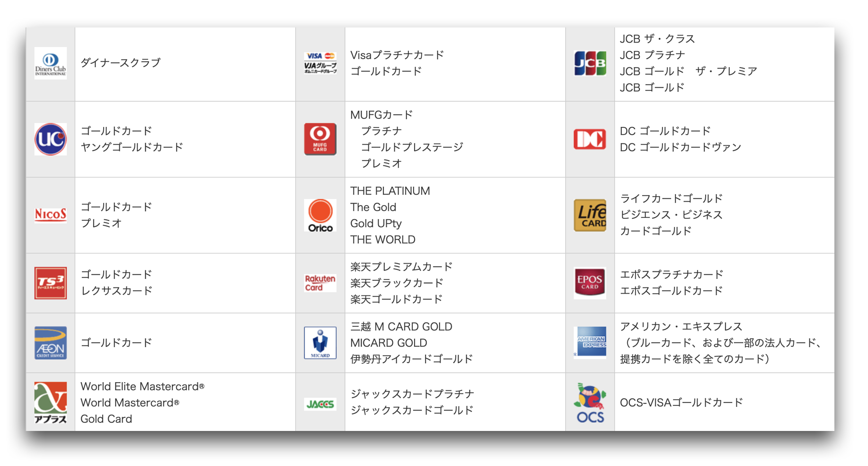This screenshot has height=466, width=868.
Task: Click the DC card logo
Action: pyautogui.click(x=590, y=139)
